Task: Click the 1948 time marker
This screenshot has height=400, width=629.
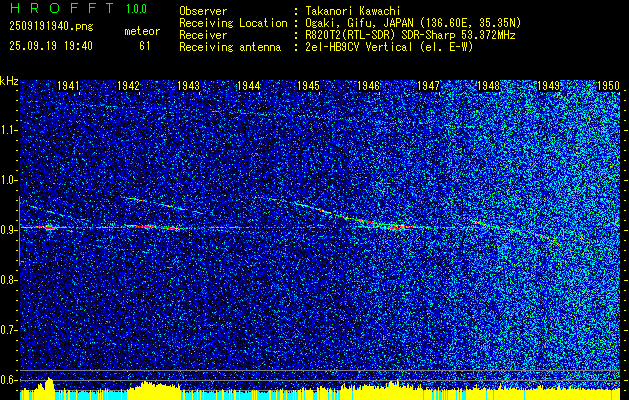Action: click(489, 86)
